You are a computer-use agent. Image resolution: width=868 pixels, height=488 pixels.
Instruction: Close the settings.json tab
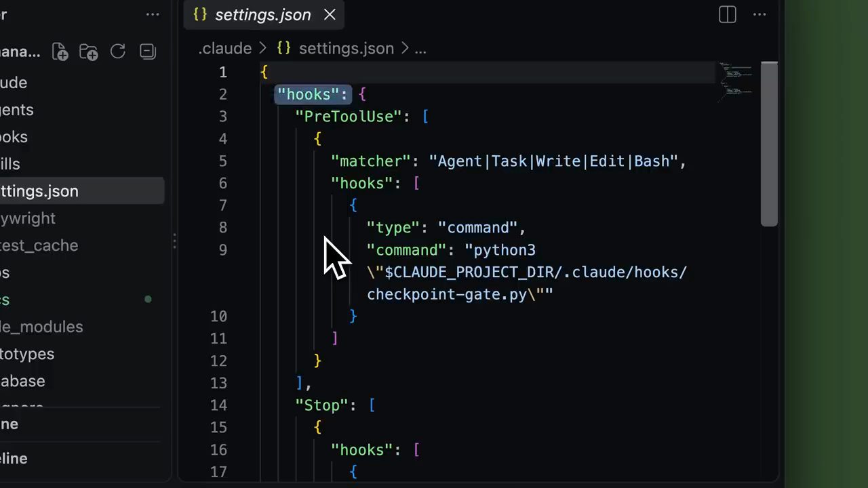(x=330, y=14)
